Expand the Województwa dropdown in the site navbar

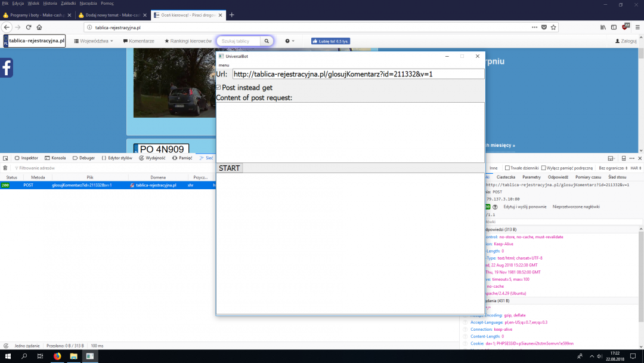(94, 41)
